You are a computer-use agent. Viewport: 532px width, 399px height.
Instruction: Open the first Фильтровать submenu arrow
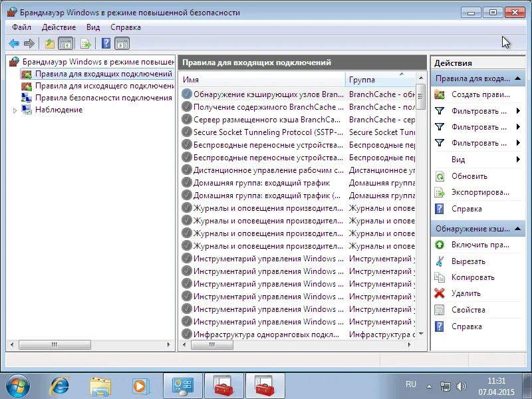point(518,110)
